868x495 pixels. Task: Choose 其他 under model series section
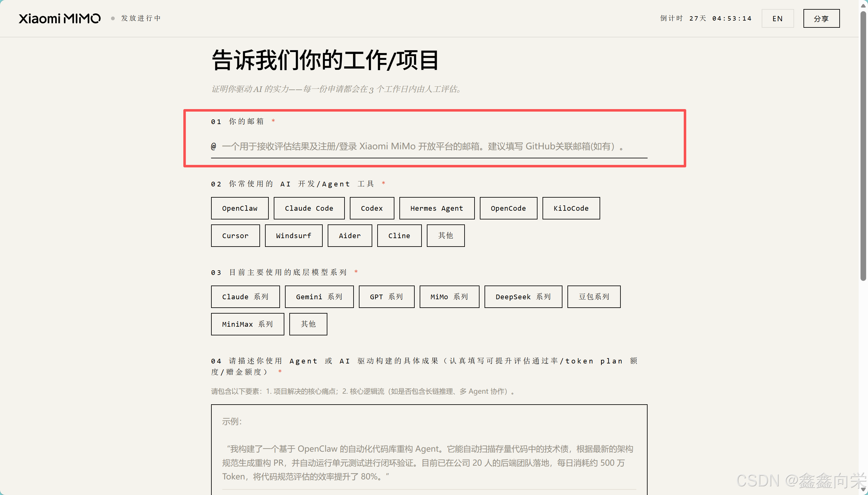(308, 324)
